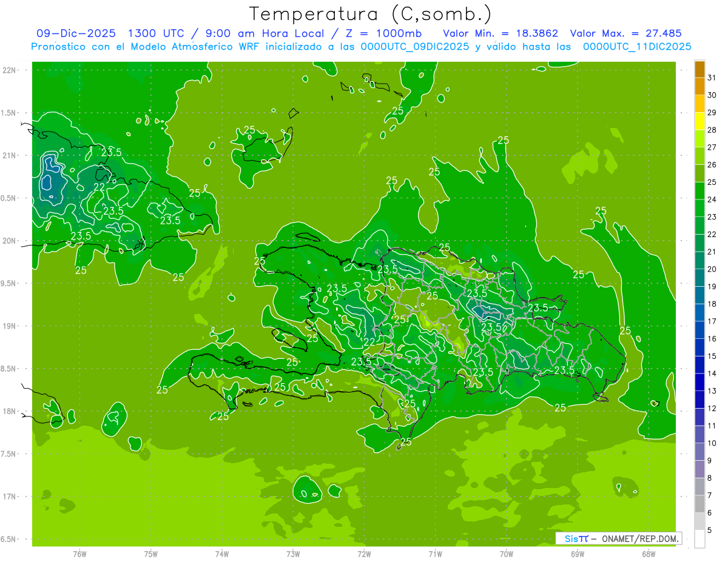Click the '21N' latitude axis label
This screenshot has height=562, width=728.
tap(9, 155)
